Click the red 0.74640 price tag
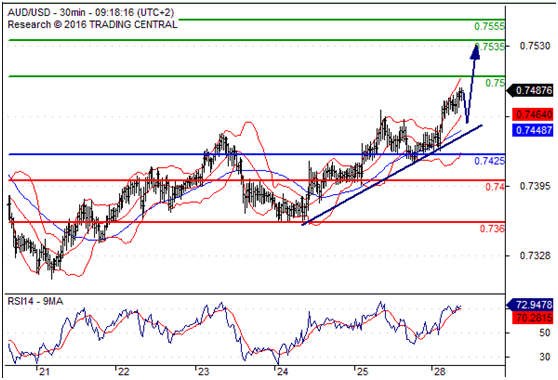The height and width of the screenshot is (380, 558). click(x=533, y=115)
